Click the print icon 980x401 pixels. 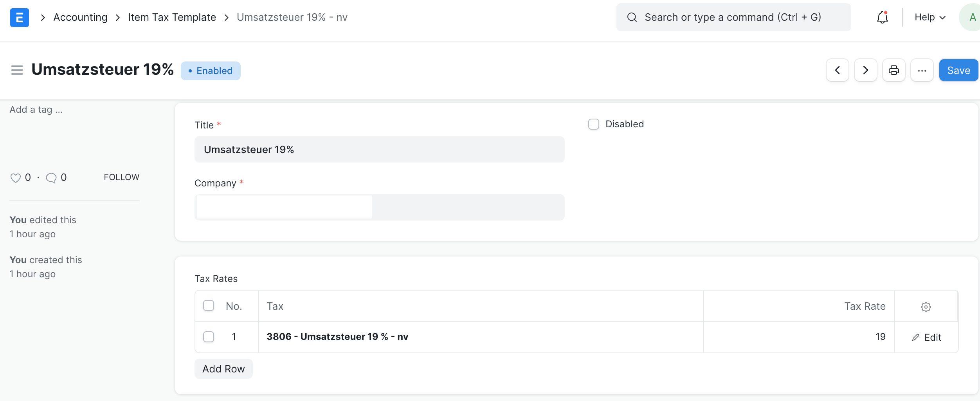[x=894, y=70]
